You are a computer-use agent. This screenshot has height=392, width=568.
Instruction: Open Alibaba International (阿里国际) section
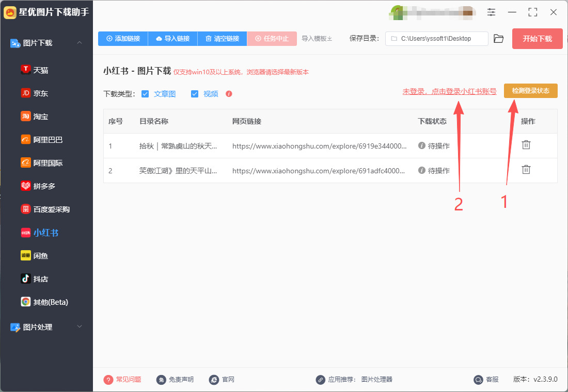pos(42,162)
